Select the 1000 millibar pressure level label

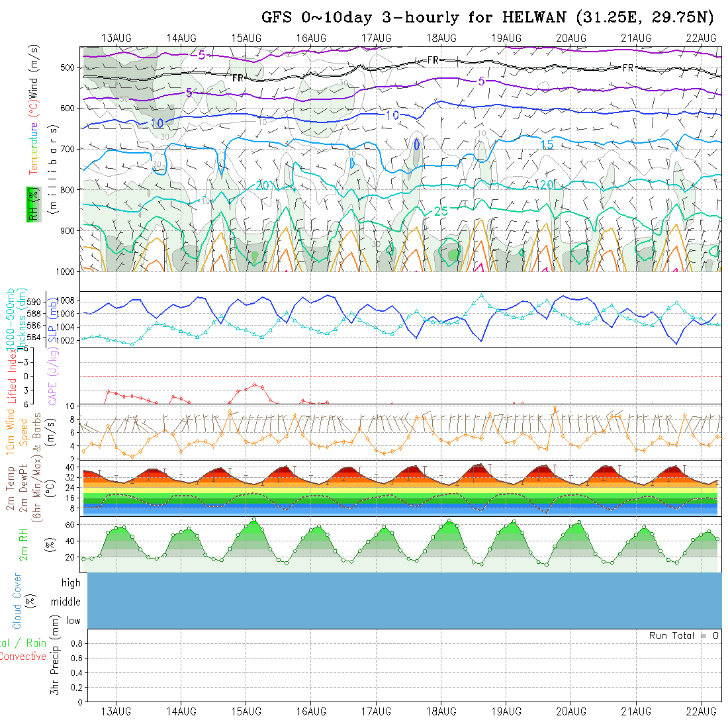point(66,271)
